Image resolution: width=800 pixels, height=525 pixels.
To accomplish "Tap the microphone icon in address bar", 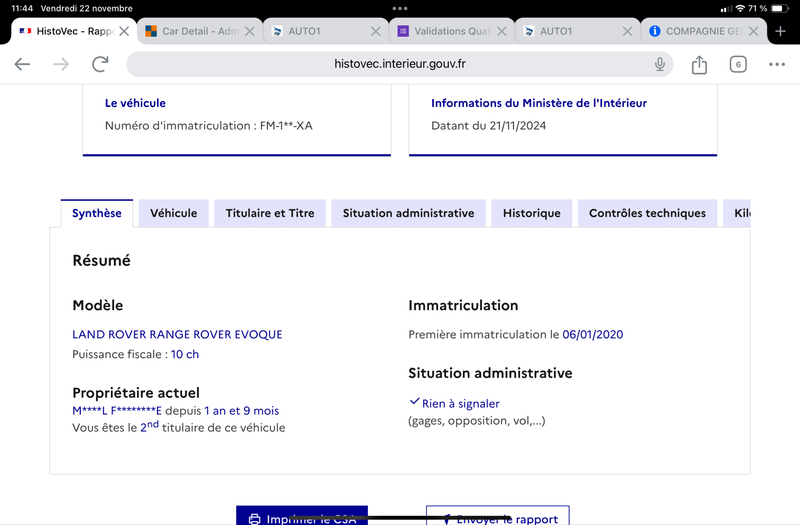I will click(x=660, y=64).
